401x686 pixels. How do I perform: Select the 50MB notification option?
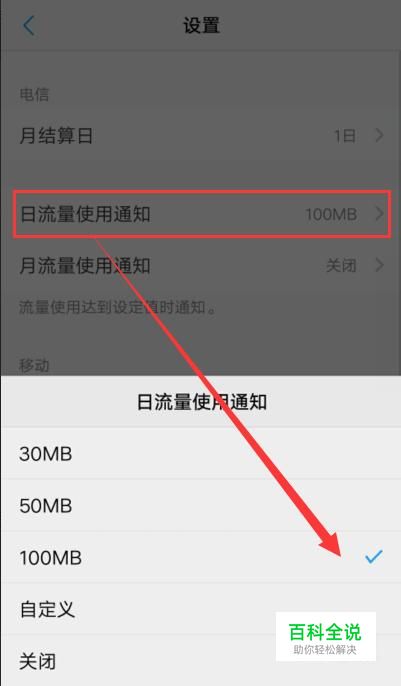click(x=200, y=505)
